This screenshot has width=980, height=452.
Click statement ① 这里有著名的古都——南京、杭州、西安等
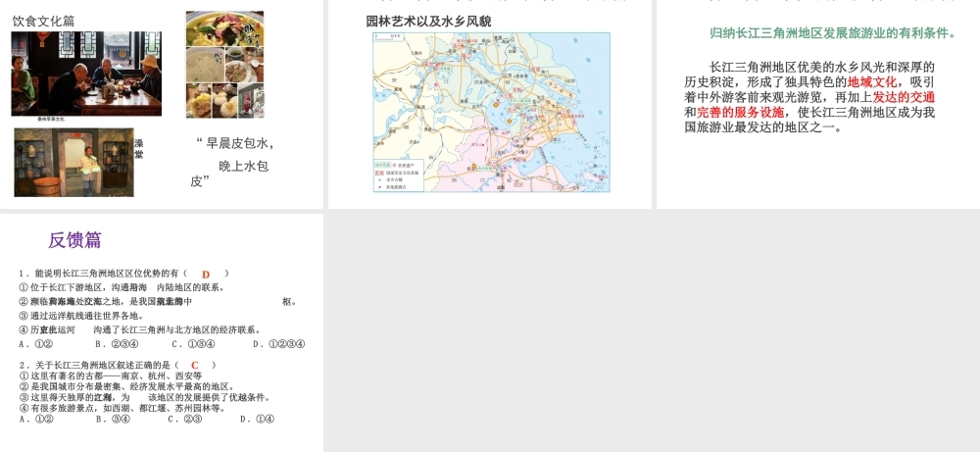point(111,376)
